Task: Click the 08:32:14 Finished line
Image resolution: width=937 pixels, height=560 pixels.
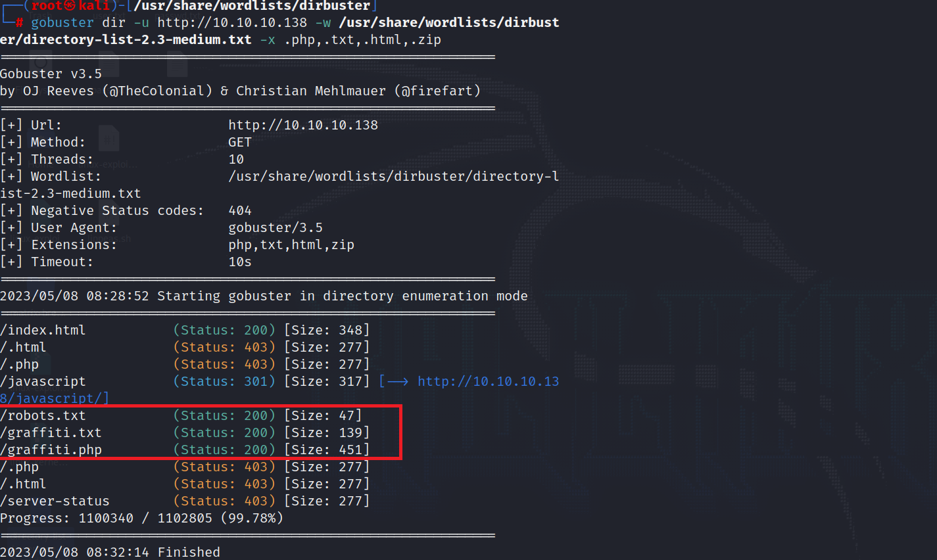Action: coord(110,552)
